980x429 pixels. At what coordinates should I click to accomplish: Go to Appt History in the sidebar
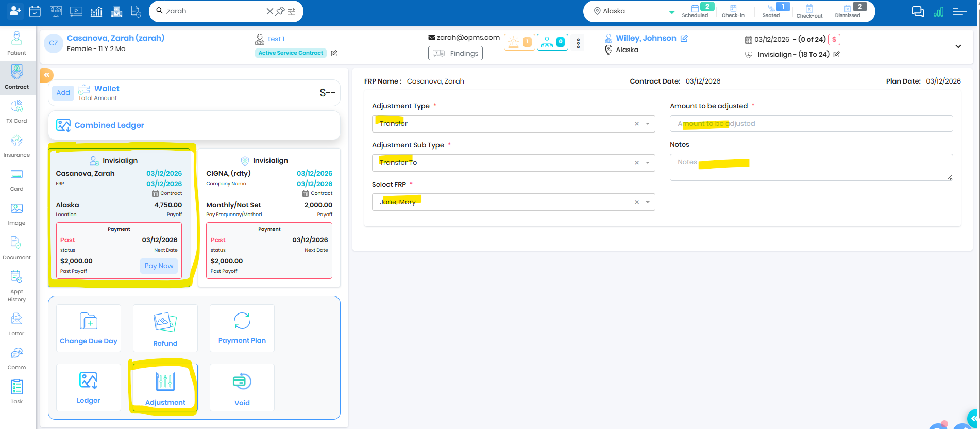click(16, 286)
